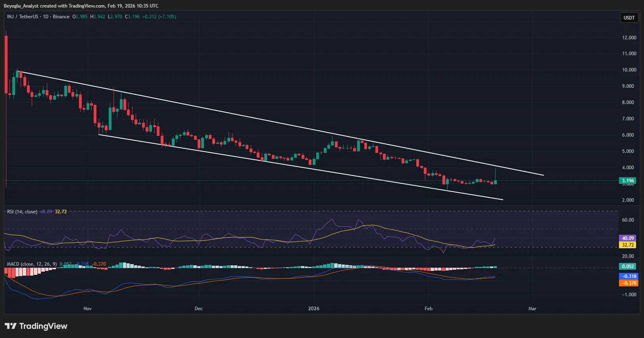This screenshot has height=338, width=644.
Task: Click the Nov label on the time axis
Action: click(x=88, y=309)
